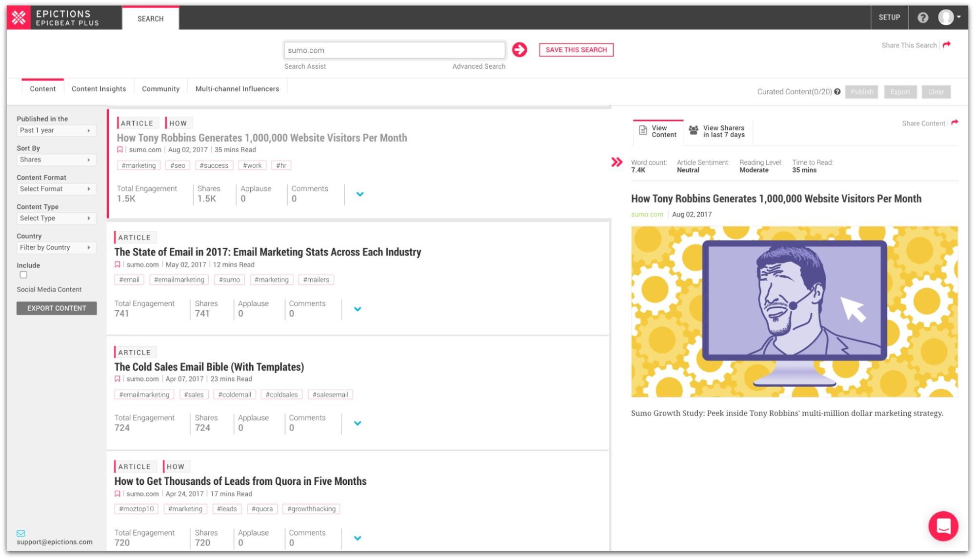This screenshot has height=560, width=975.
Task: Click the #growthhacking tag
Action: coord(311,509)
